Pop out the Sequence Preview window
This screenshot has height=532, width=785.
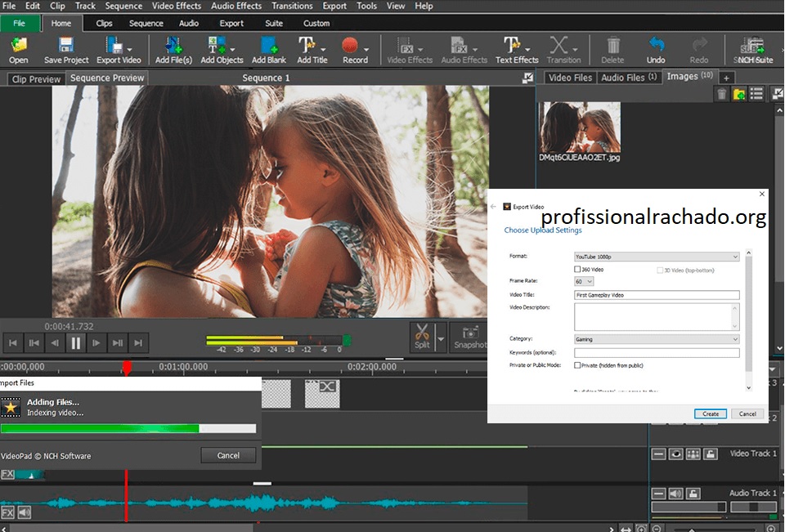(x=527, y=78)
